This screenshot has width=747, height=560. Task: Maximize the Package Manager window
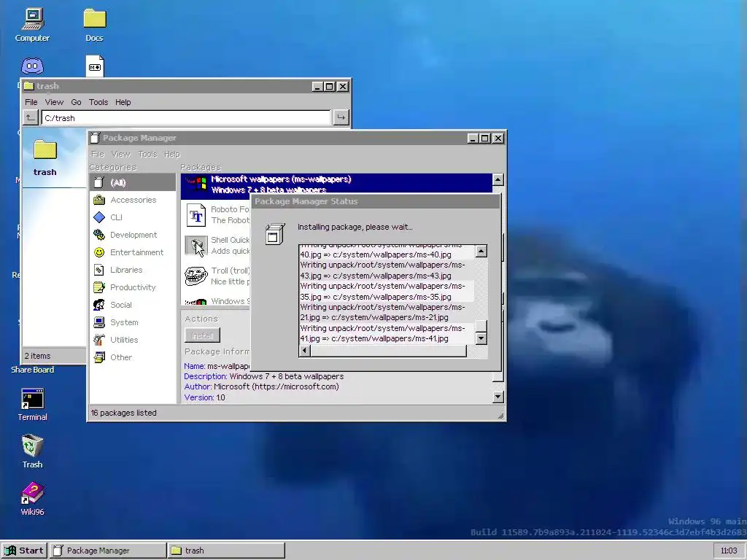(x=485, y=138)
